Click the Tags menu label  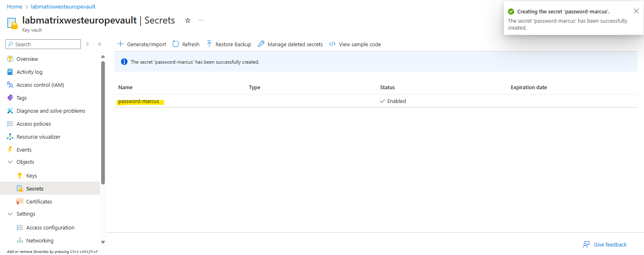point(21,98)
